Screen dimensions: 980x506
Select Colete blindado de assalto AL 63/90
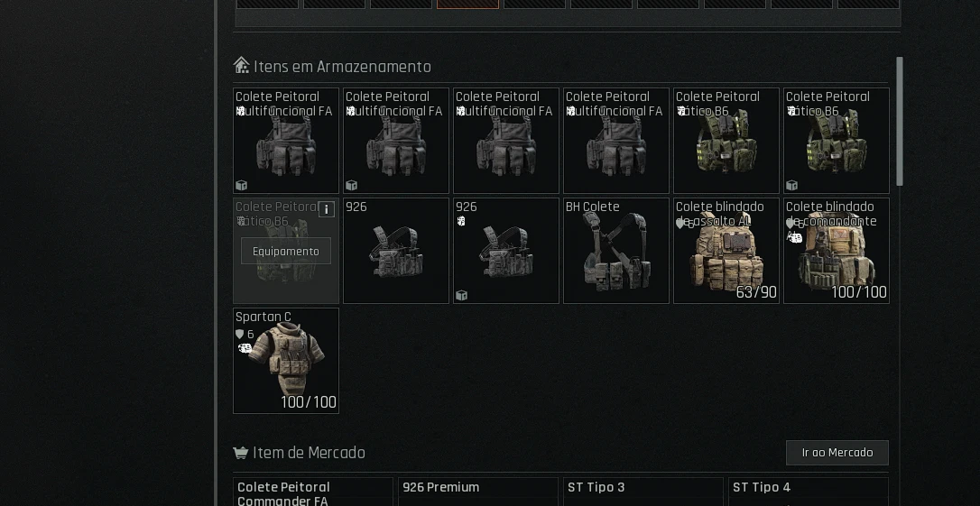point(726,251)
